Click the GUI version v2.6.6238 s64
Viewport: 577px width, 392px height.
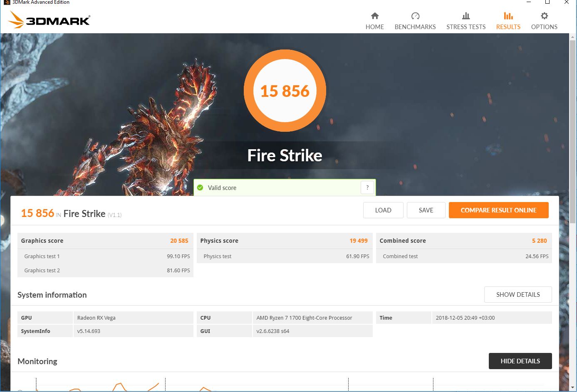273,331
